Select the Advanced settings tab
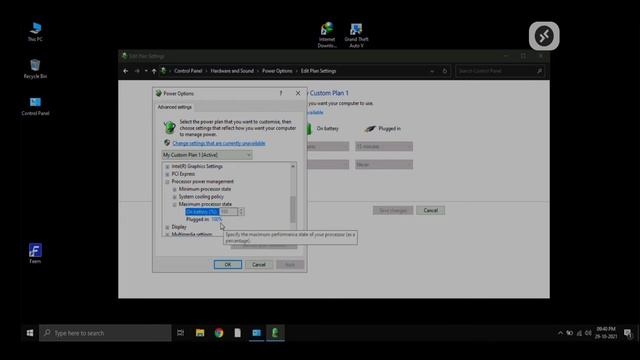 point(175,107)
